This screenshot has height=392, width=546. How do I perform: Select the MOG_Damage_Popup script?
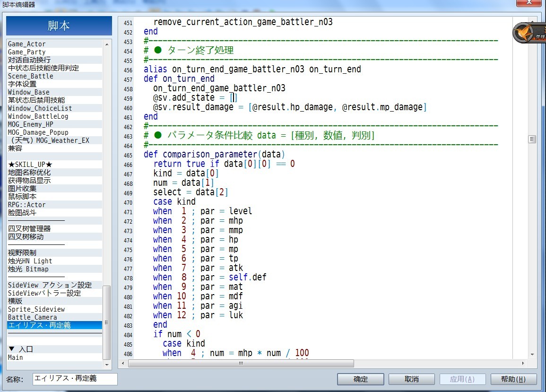click(55, 132)
